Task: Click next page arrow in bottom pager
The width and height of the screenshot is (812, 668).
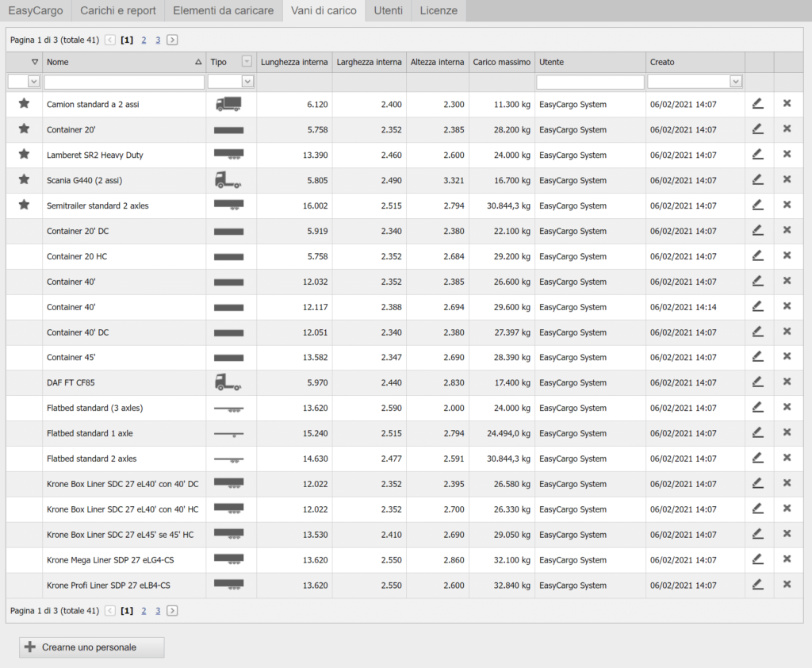Action: pyautogui.click(x=172, y=610)
